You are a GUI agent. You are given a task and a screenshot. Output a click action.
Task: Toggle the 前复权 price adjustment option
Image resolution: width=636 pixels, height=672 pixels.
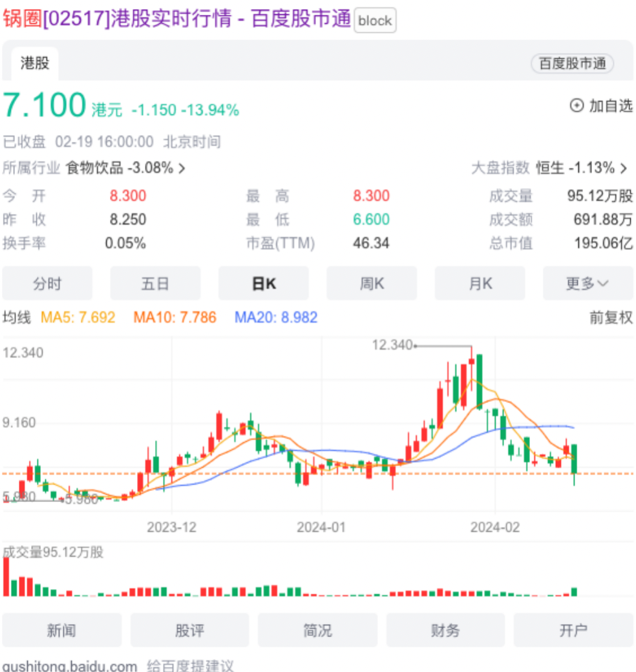tap(611, 317)
